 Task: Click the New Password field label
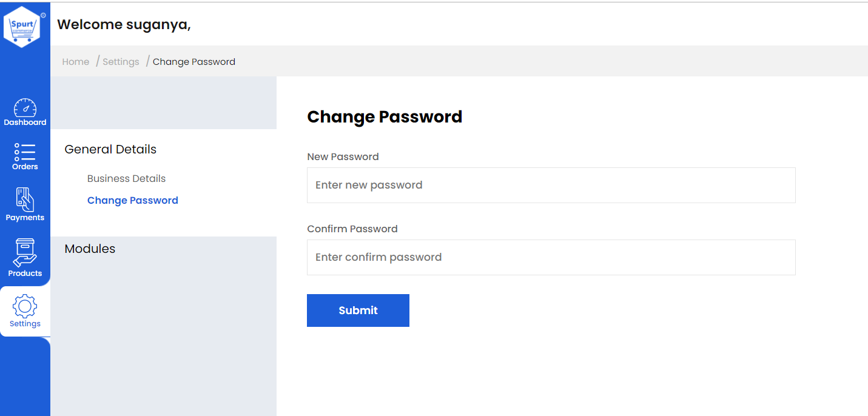coord(343,156)
